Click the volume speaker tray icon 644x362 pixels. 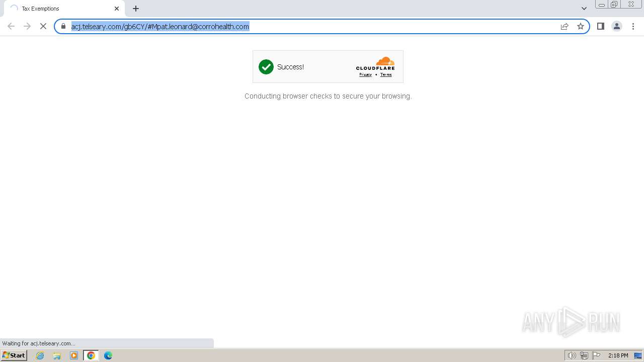(x=572, y=355)
